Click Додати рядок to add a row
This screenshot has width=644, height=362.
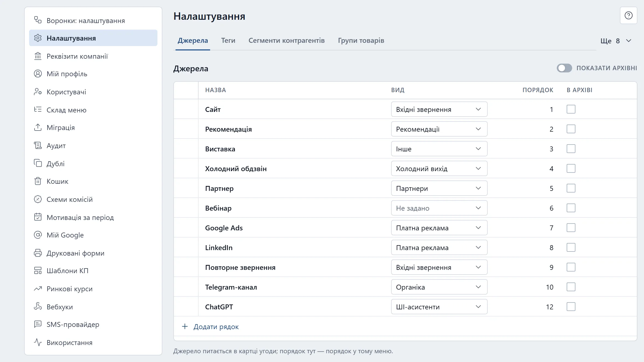[x=210, y=327]
